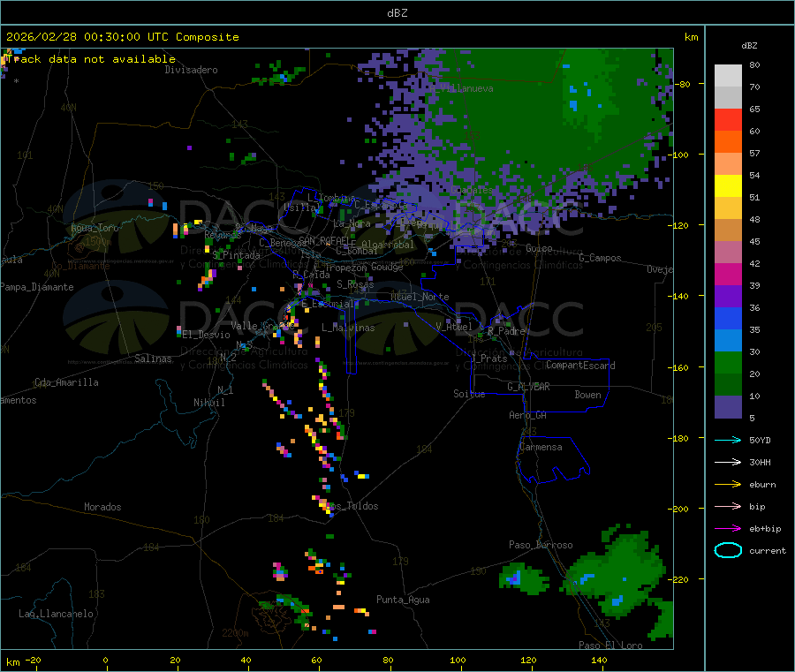Screen dimensions: 795x672
Task: Click the cyan 'current' ellipse symbol
Action: tap(728, 550)
